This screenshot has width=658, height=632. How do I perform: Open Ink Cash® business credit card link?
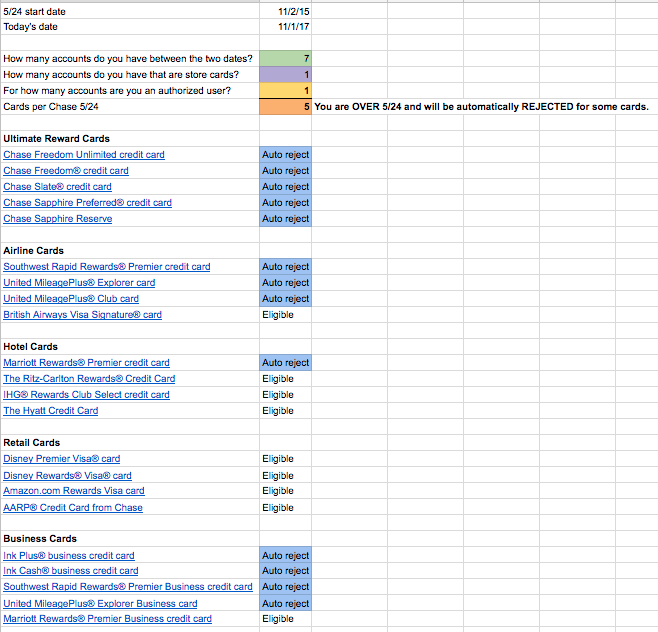pyautogui.click(x=71, y=571)
